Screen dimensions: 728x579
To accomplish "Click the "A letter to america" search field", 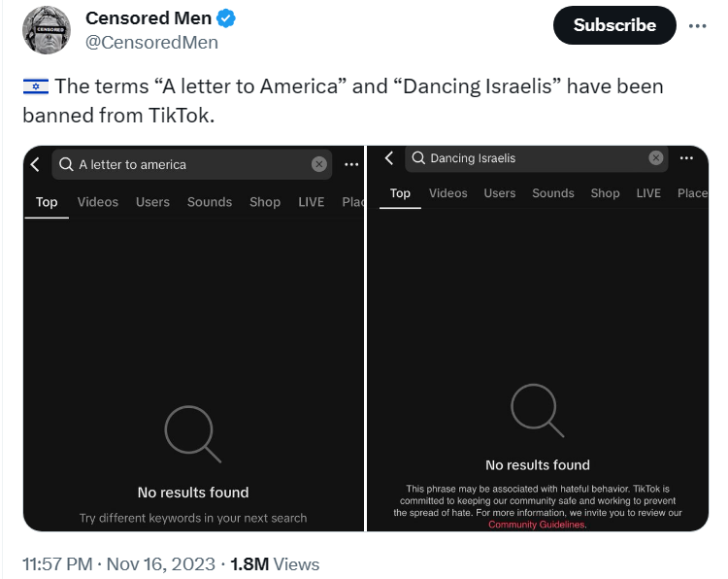I will [x=184, y=164].
